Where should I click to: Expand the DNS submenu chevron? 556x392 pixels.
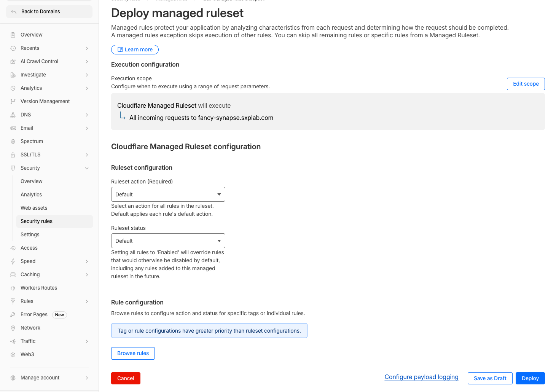[87, 115]
